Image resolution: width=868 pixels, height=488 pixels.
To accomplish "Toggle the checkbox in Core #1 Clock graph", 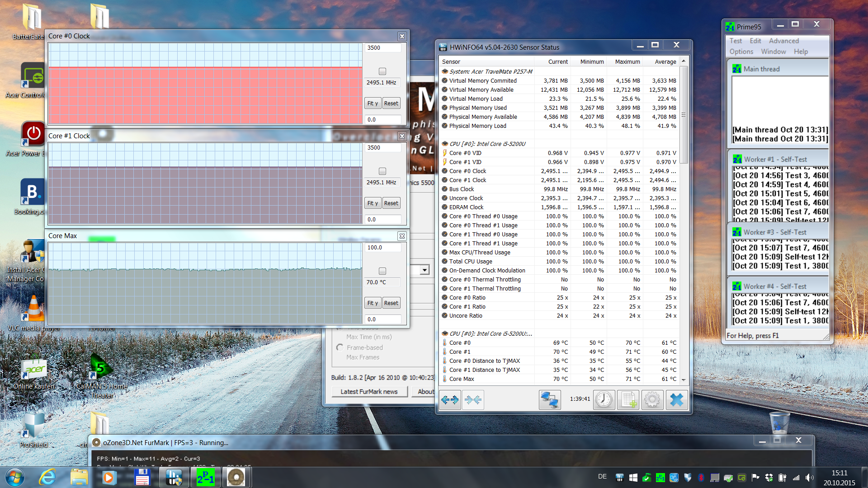I will coord(382,171).
